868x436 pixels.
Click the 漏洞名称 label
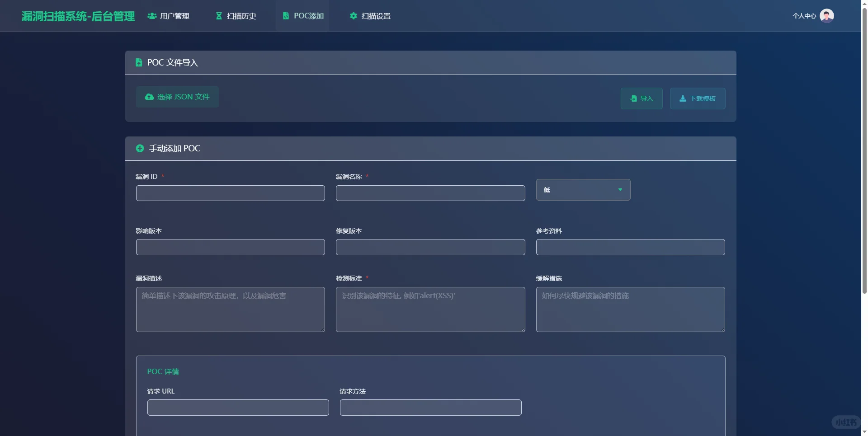(349, 177)
